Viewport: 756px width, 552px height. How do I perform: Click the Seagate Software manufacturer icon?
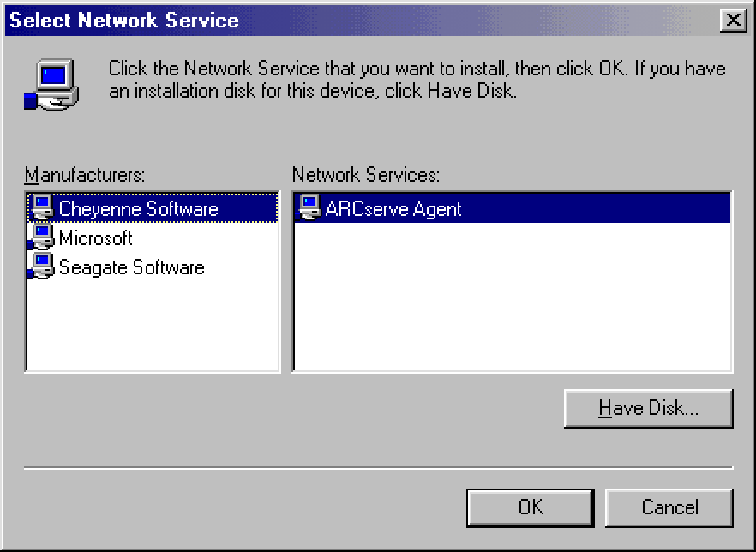(42, 266)
